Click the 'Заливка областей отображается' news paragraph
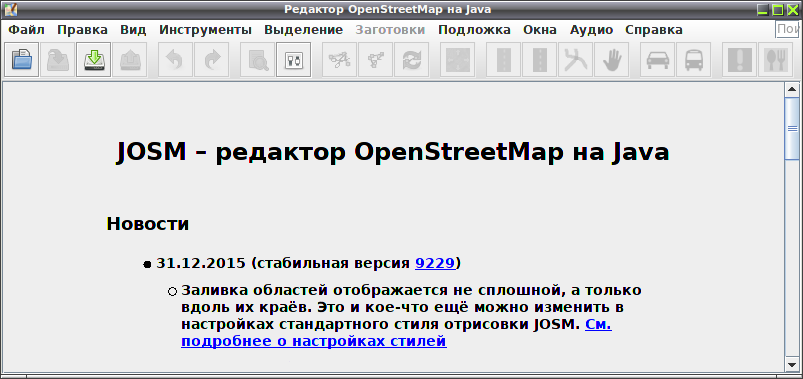 click(411, 316)
